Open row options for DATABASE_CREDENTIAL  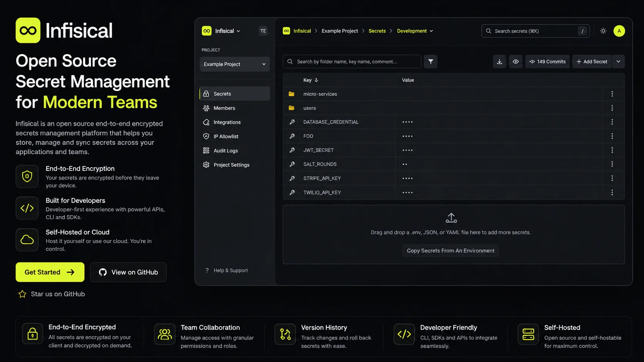pos(612,122)
